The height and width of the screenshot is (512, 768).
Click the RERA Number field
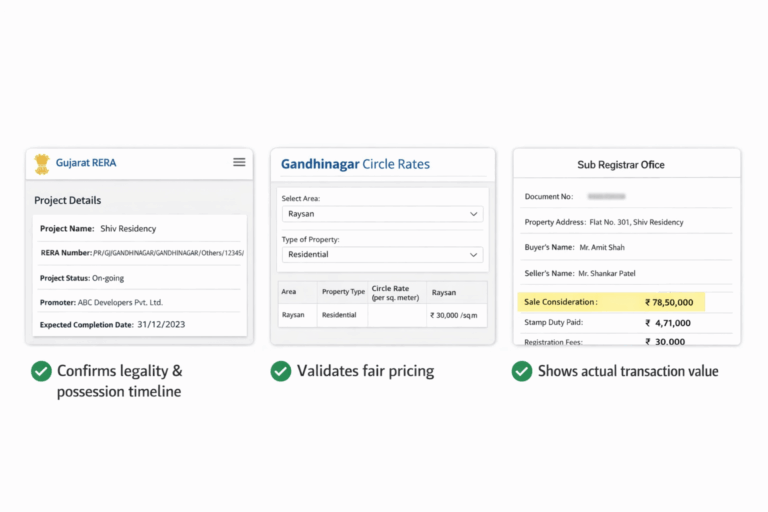tap(140, 253)
